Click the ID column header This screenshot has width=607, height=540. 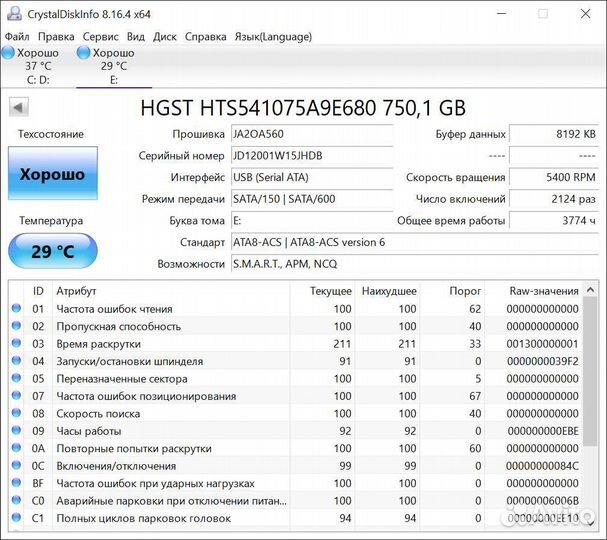38,291
